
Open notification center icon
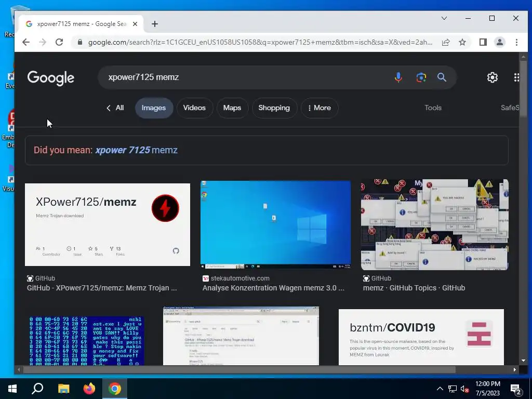(516, 390)
